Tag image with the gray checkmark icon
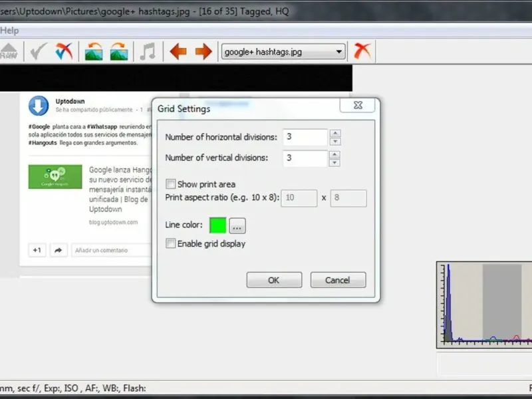 click(39, 52)
